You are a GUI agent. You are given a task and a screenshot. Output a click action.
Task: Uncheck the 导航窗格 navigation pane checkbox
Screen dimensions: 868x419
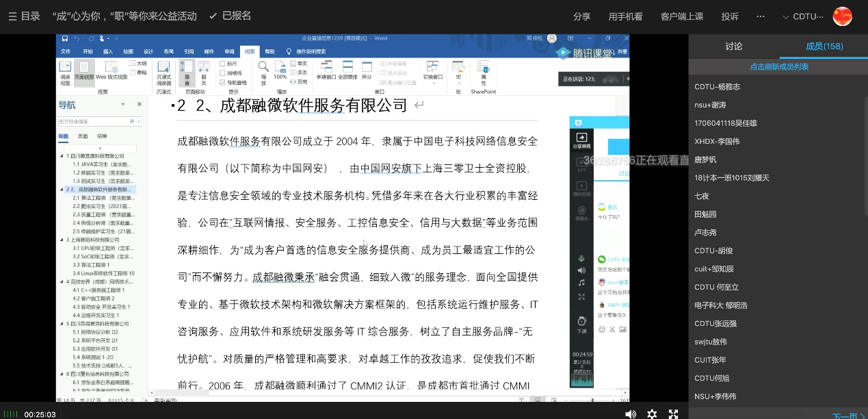click(233, 82)
